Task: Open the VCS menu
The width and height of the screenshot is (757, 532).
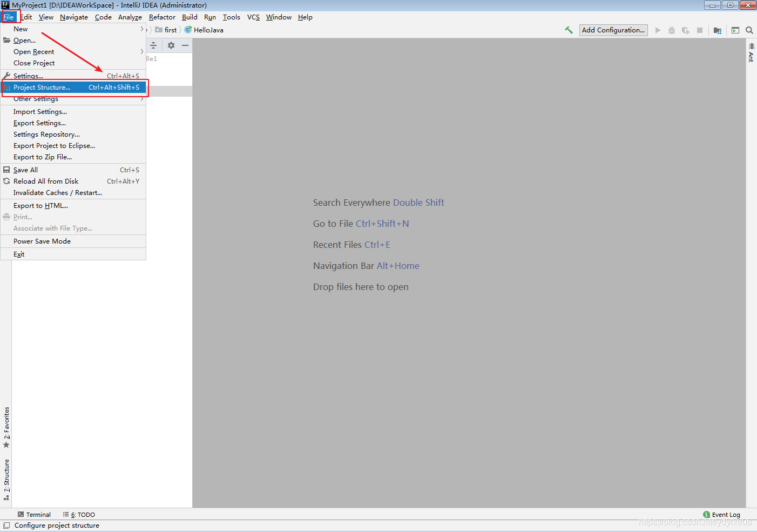Action: pyautogui.click(x=253, y=17)
